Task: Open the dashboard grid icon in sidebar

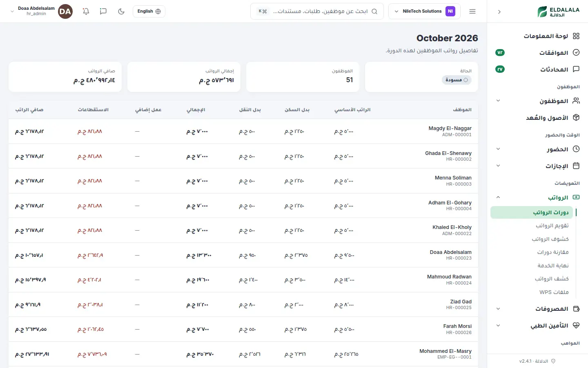Action: pyautogui.click(x=576, y=36)
